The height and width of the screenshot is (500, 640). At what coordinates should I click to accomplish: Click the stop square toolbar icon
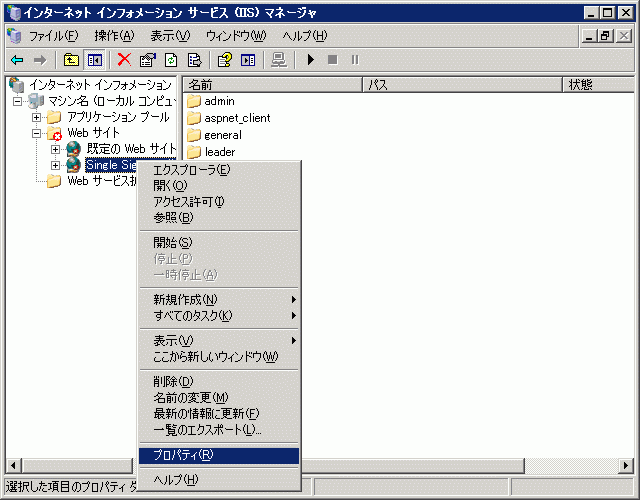(x=333, y=60)
